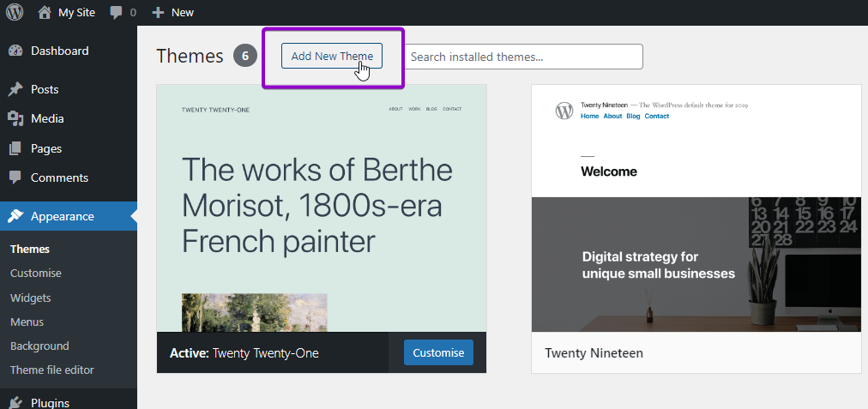This screenshot has height=409, width=868.
Task: Focus the Search installed themes field
Action: tap(524, 57)
